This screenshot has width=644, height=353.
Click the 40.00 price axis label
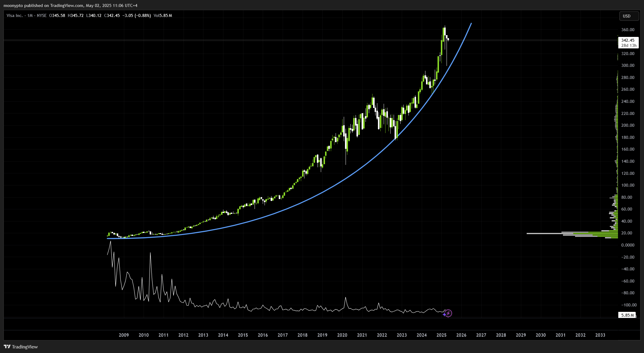(x=626, y=221)
